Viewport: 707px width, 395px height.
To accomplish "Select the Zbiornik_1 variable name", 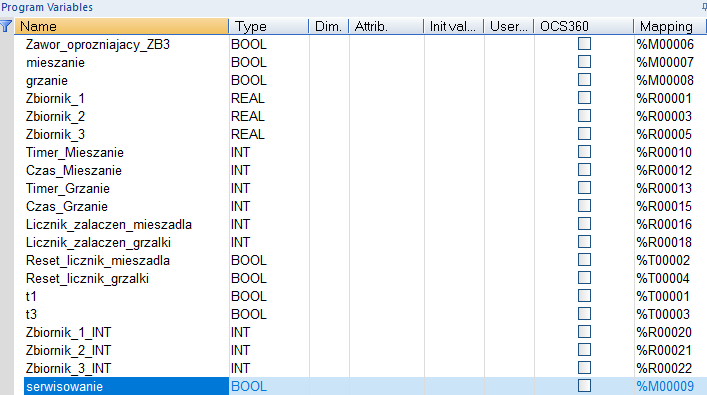I will point(55,99).
